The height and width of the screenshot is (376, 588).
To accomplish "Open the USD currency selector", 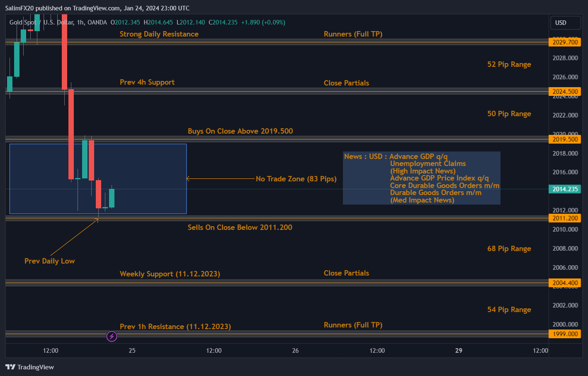I will [x=565, y=23].
